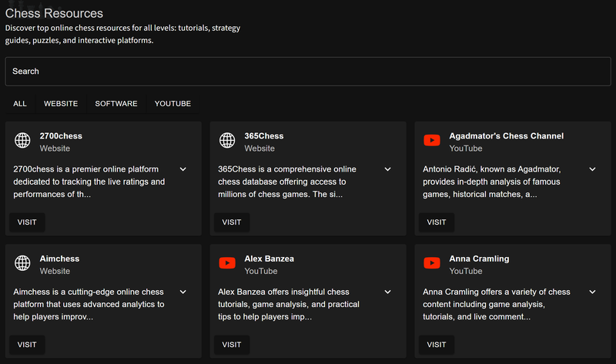616x364 pixels.
Task: Select the ALL filter tab
Action: click(x=20, y=104)
